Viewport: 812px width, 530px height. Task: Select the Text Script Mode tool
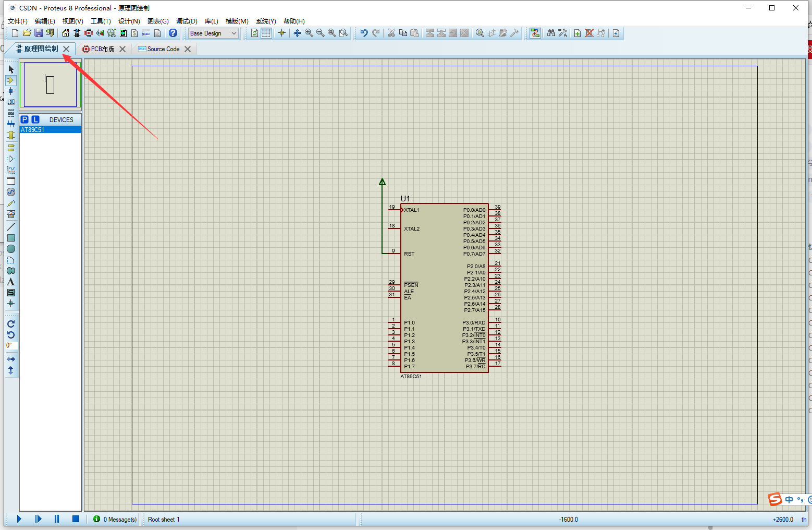(x=11, y=113)
